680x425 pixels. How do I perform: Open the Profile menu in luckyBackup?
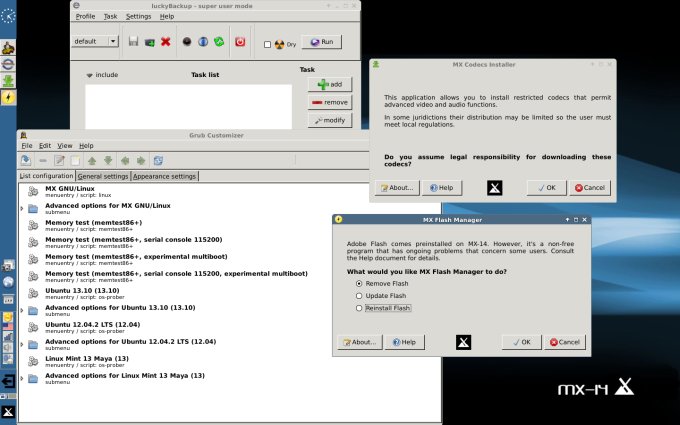point(85,16)
